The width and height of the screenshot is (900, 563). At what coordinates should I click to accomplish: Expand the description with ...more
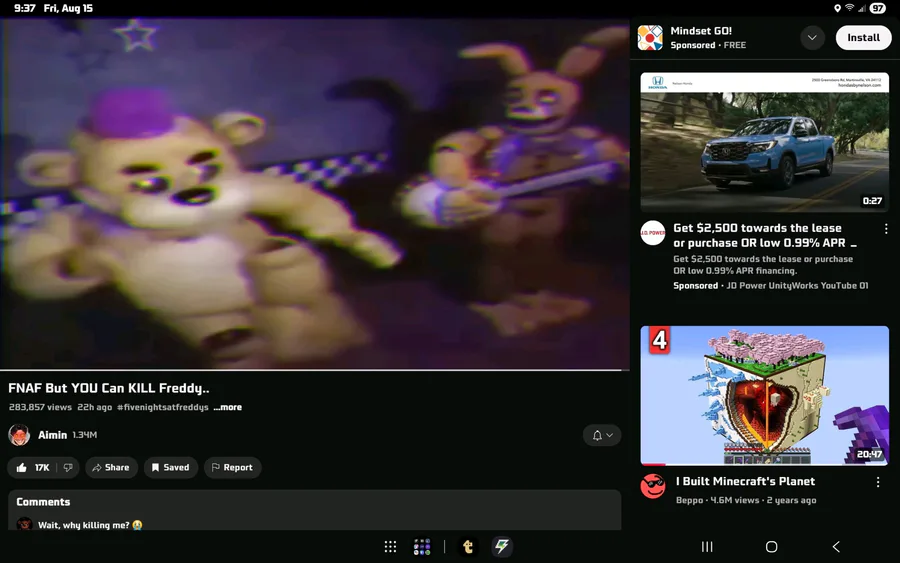pyautogui.click(x=228, y=407)
